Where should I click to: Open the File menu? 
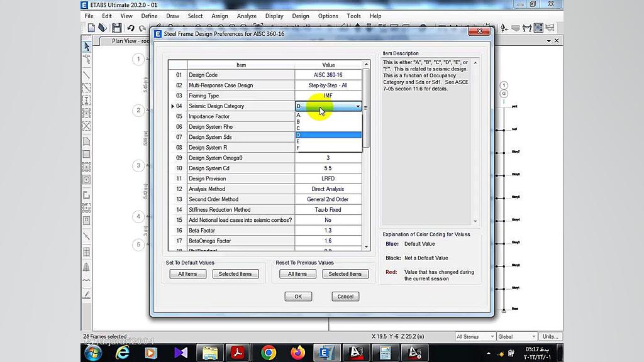89,16
